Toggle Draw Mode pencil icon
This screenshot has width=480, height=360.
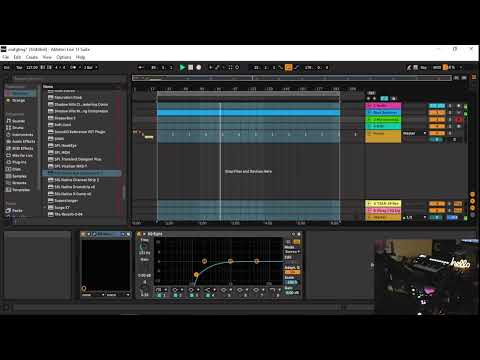pos(409,67)
